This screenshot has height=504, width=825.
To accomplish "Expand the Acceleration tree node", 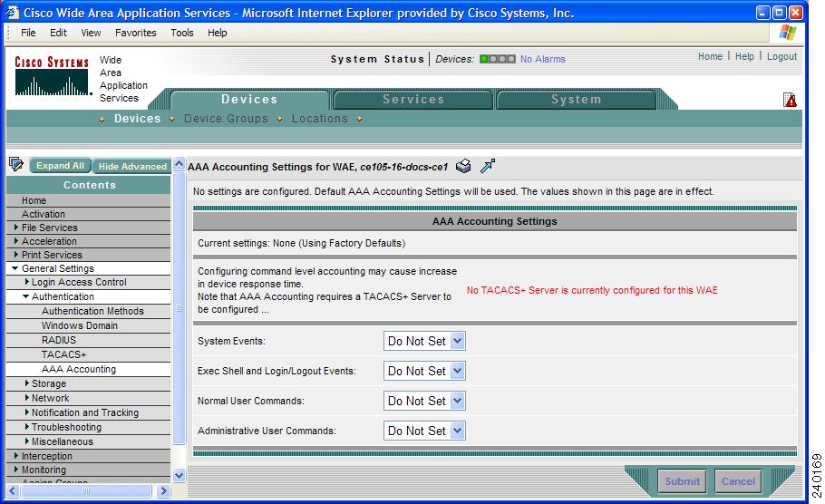I will pyautogui.click(x=16, y=241).
